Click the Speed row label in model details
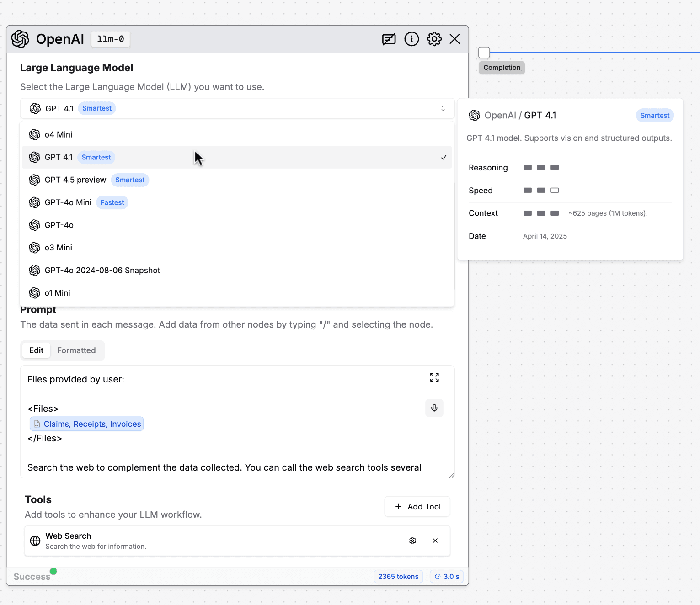 tap(481, 191)
